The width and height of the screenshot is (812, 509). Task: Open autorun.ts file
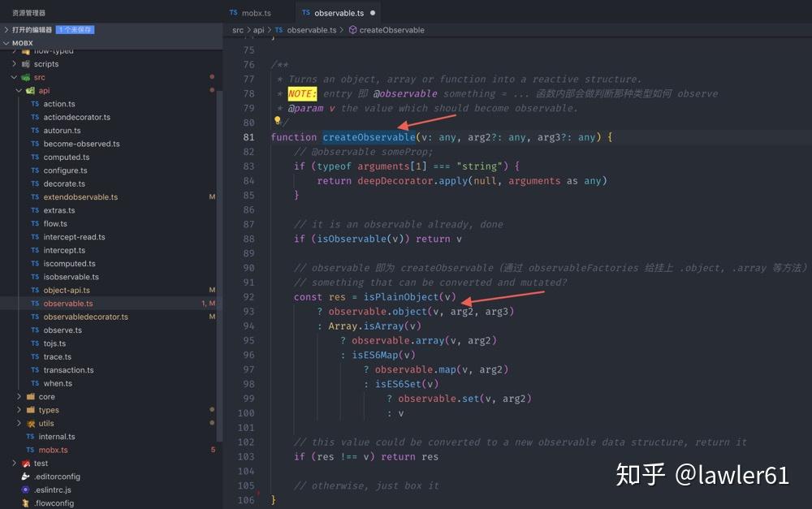pos(62,131)
